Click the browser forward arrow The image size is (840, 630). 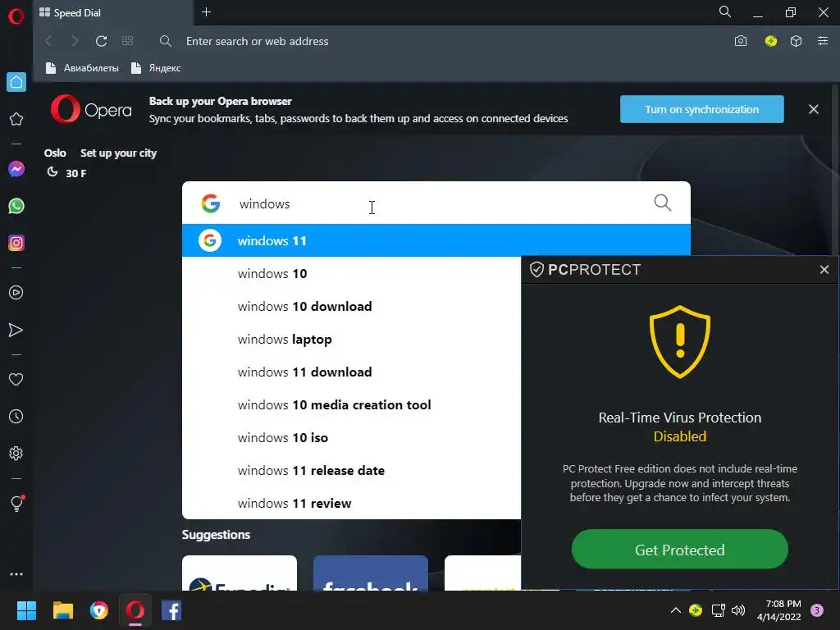pyautogui.click(x=75, y=41)
